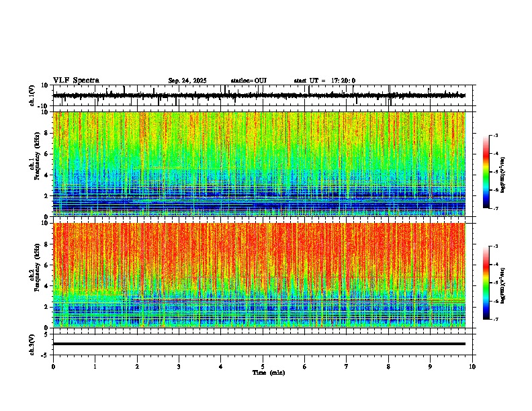Image resolution: width=532 pixels, height=411 pixels.
Task: Click the "VLF Spectra" plot title
Action: 76,81
